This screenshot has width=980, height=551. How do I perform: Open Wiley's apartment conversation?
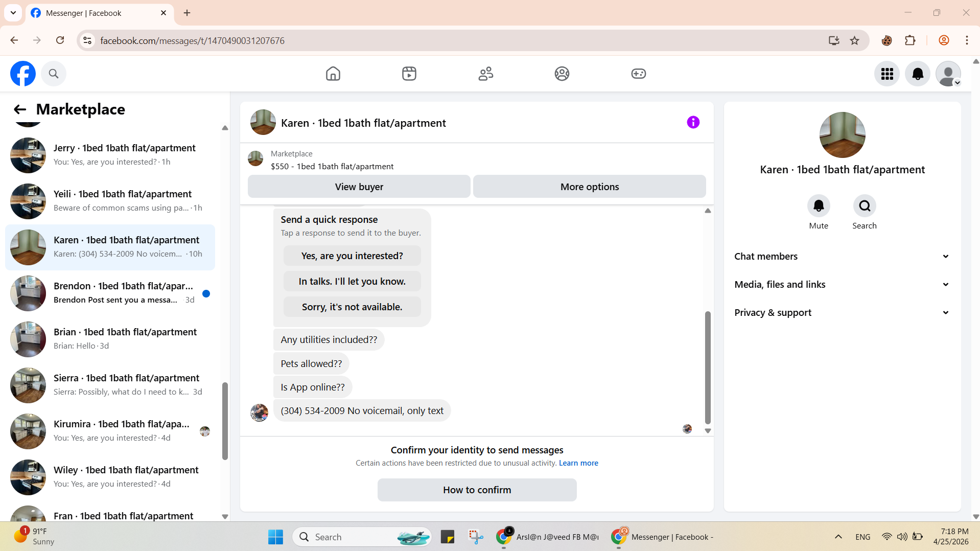tap(110, 477)
